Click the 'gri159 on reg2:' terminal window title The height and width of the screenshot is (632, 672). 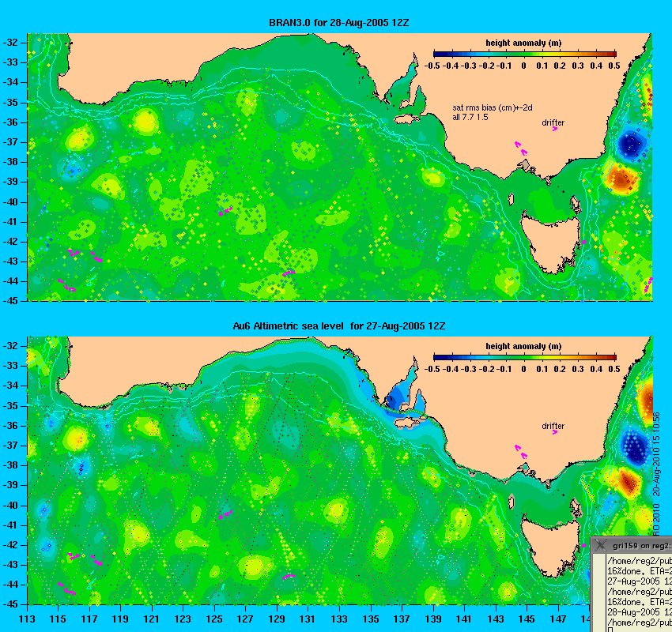642,546
